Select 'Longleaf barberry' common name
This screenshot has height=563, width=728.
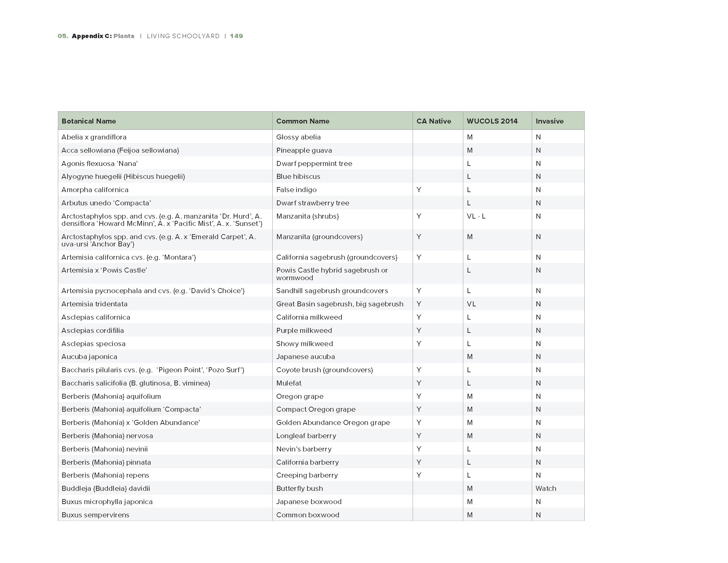306,436
